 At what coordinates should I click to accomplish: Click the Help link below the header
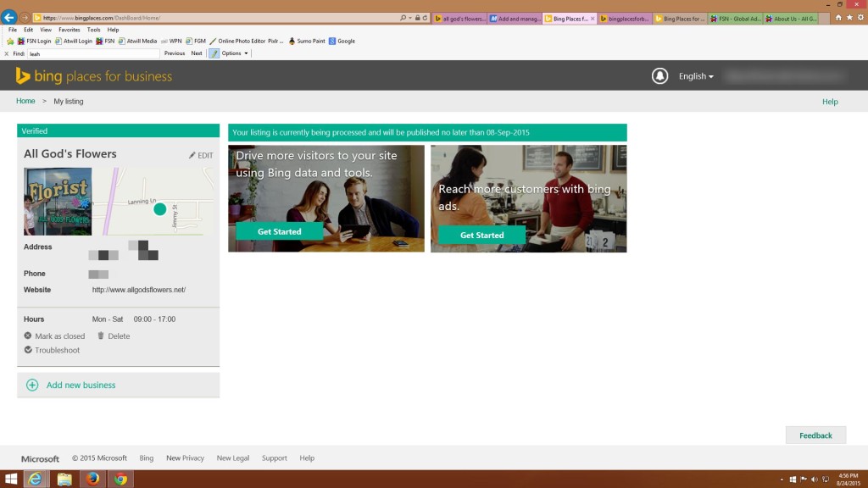(830, 102)
